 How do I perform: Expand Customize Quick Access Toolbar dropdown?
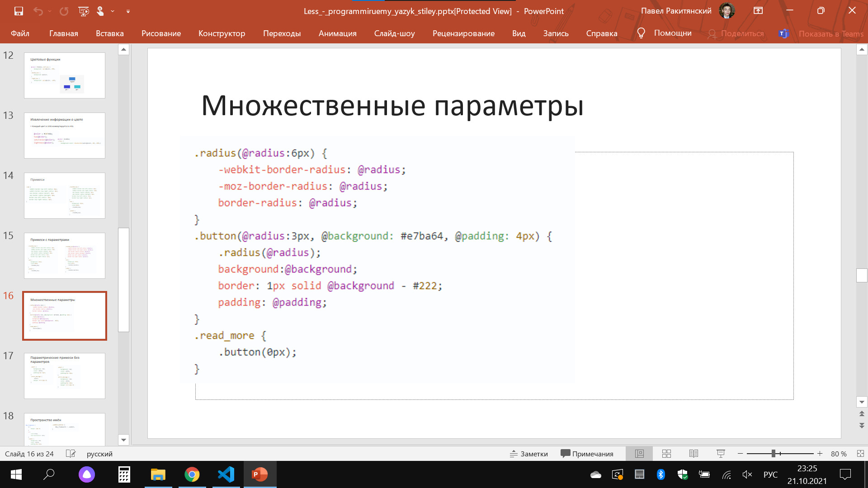click(128, 11)
